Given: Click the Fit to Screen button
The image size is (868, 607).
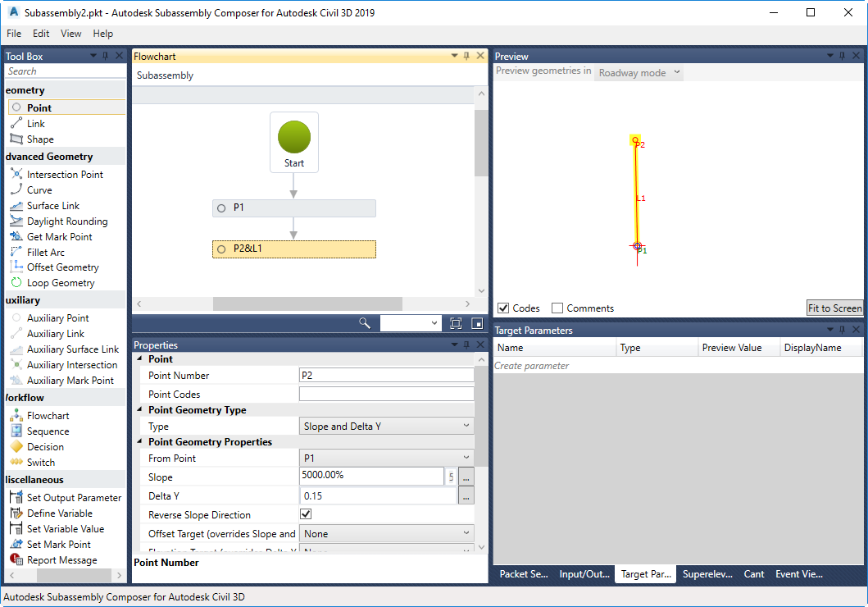Looking at the screenshot, I should pos(834,308).
